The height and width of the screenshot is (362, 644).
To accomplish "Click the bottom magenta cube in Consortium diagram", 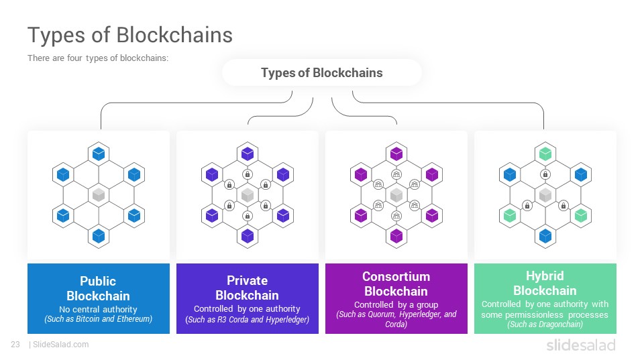I will tap(396, 236).
